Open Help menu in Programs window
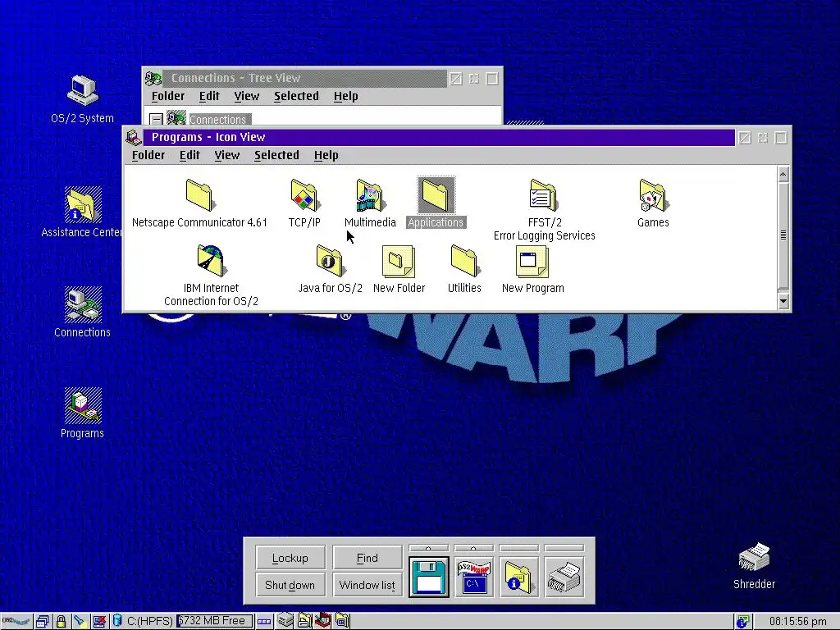840x630 pixels. point(326,155)
